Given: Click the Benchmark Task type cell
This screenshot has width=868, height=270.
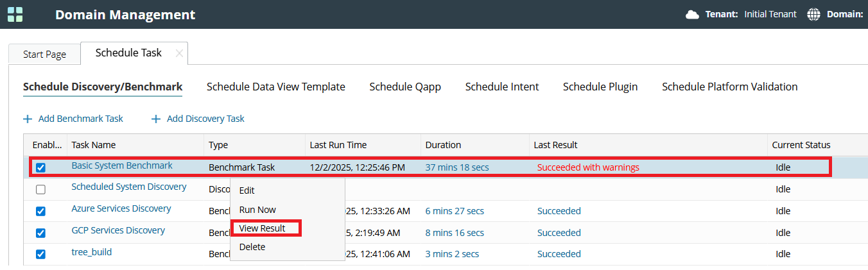Looking at the screenshot, I should 242,167.
